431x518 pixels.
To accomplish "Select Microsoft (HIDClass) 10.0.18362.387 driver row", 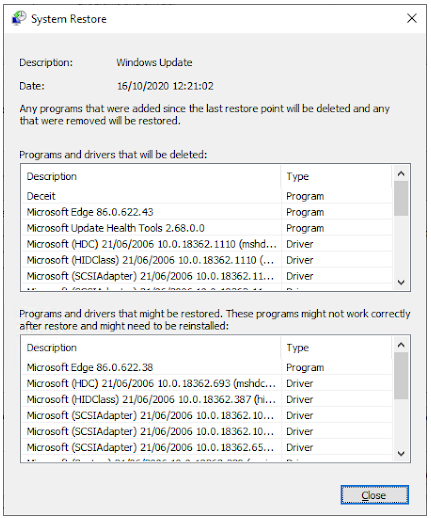I will pyautogui.click(x=207, y=399).
